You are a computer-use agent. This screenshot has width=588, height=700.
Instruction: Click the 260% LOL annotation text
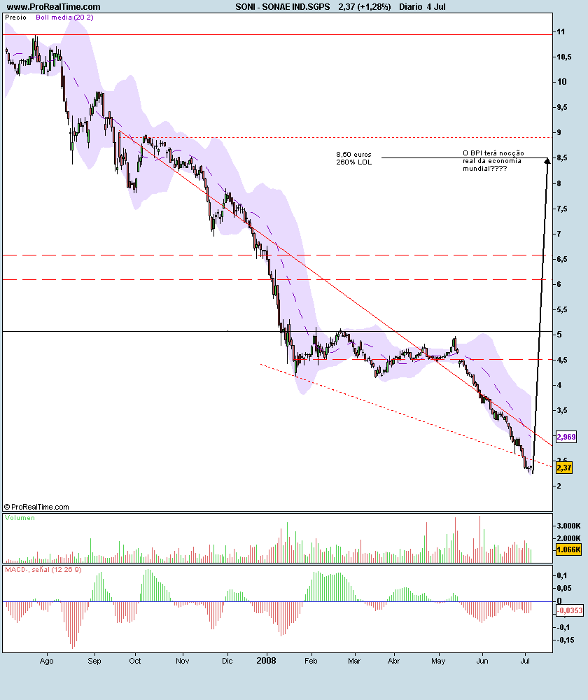coord(353,162)
